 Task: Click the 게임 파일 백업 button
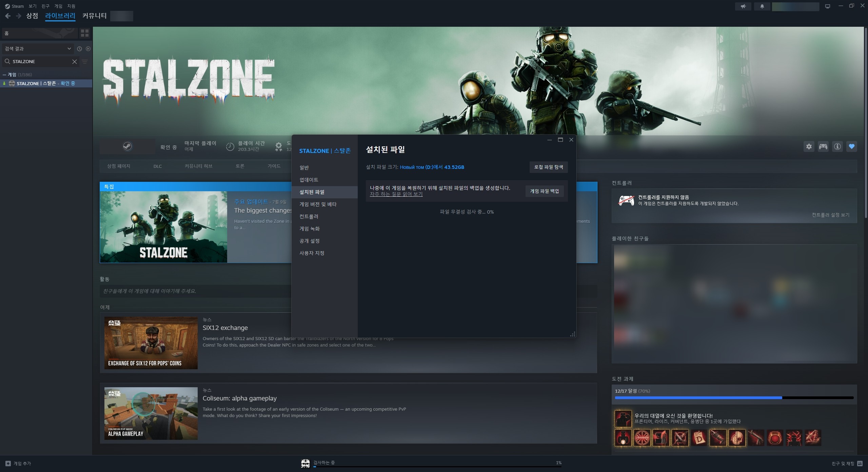click(x=545, y=191)
